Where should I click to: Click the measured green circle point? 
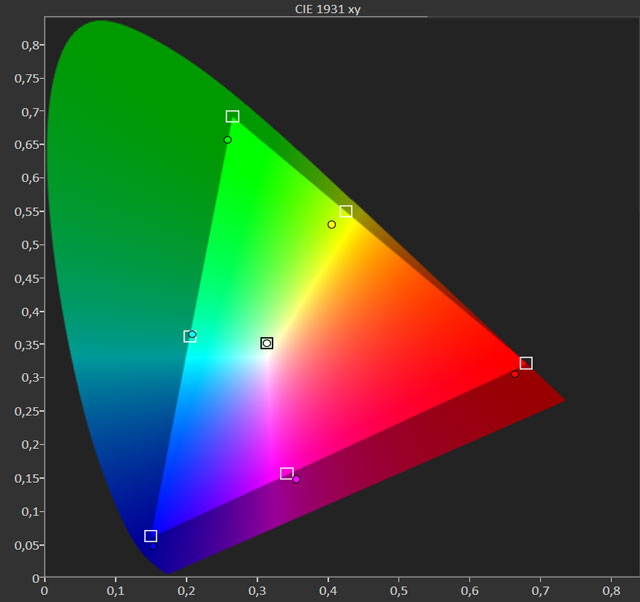pyautogui.click(x=228, y=140)
